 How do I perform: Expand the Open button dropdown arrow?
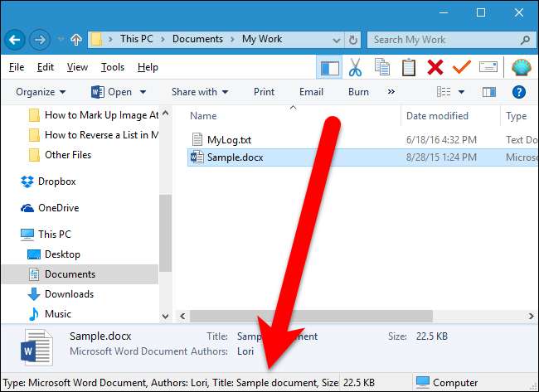point(143,92)
